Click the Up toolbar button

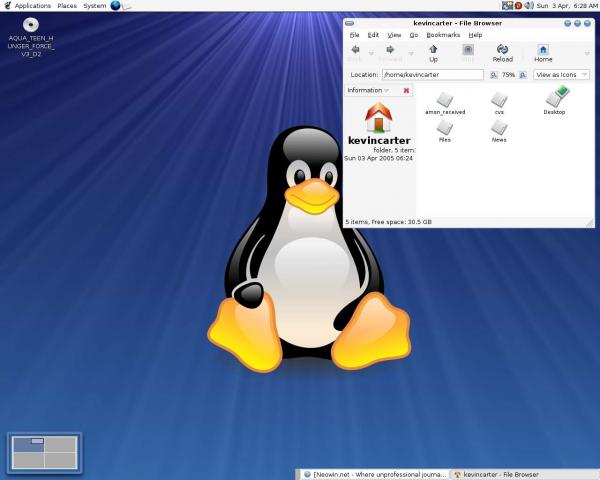(433, 52)
